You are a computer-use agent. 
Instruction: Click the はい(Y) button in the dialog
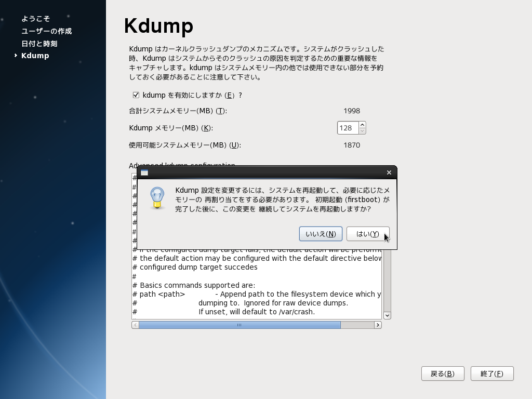click(x=368, y=234)
